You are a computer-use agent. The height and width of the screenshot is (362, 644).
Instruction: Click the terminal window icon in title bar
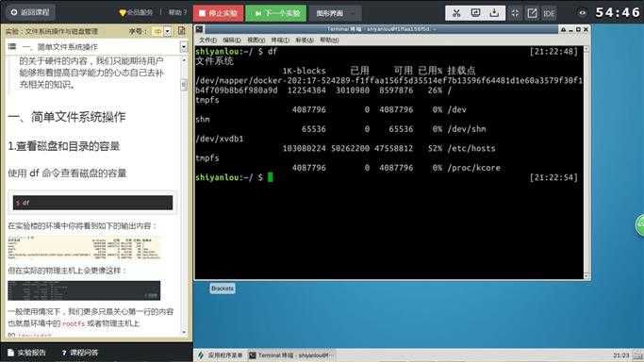199,29
